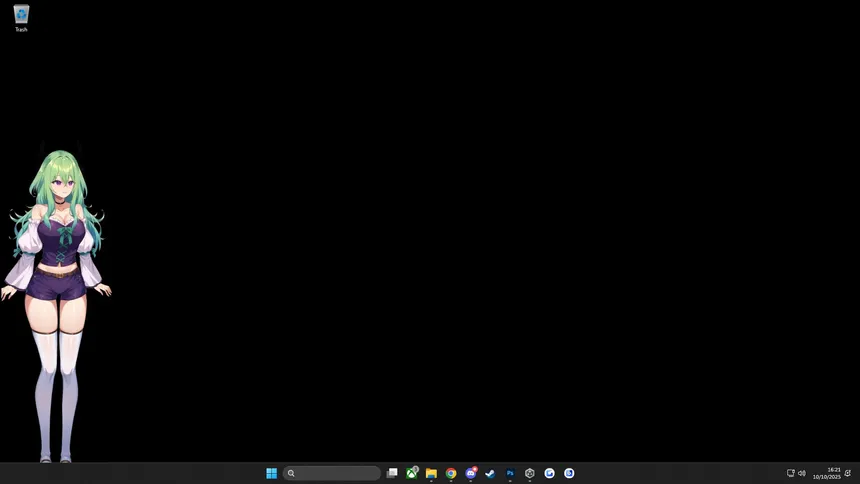The height and width of the screenshot is (484, 860).
Task: Open the notification bell in system tray
Action: coord(848,473)
